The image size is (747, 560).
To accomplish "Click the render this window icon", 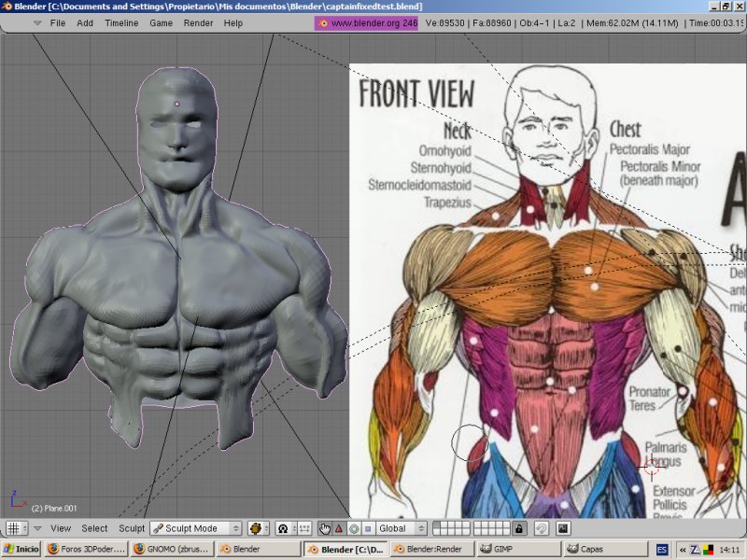I will [563, 528].
